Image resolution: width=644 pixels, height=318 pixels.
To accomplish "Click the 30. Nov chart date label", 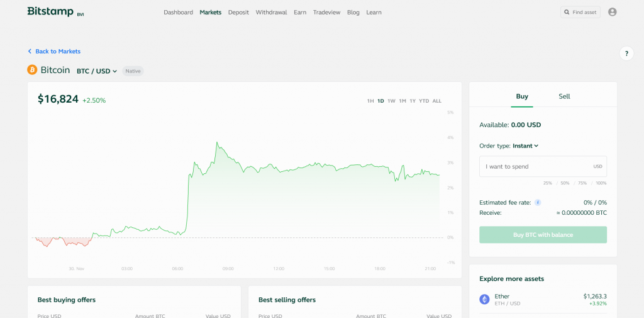I will pyautogui.click(x=76, y=269).
